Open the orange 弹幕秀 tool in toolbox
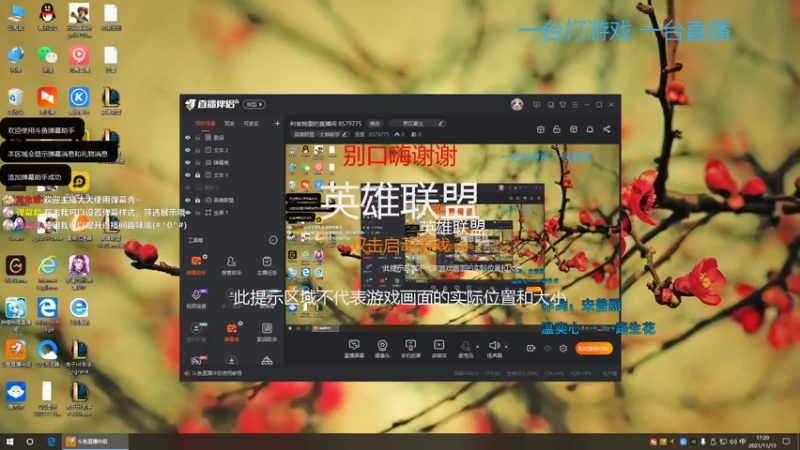The image size is (800, 450). point(231,332)
